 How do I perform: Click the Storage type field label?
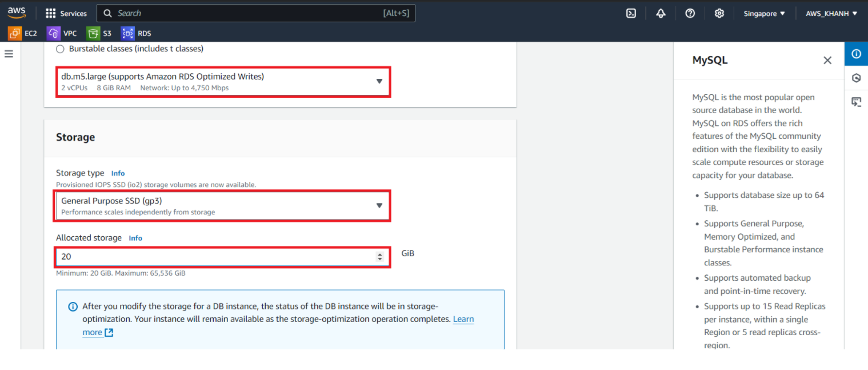pos(80,173)
